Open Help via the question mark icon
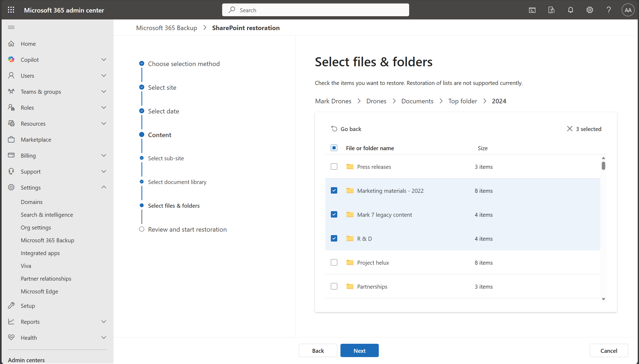The image size is (639, 364). [608, 10]
